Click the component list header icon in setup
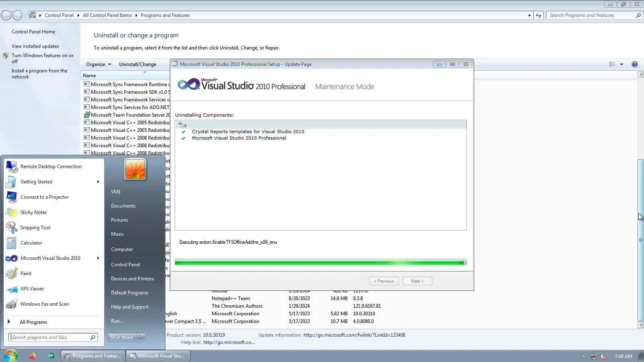Screen dimensions: 644x362 (x=182, y=125)
